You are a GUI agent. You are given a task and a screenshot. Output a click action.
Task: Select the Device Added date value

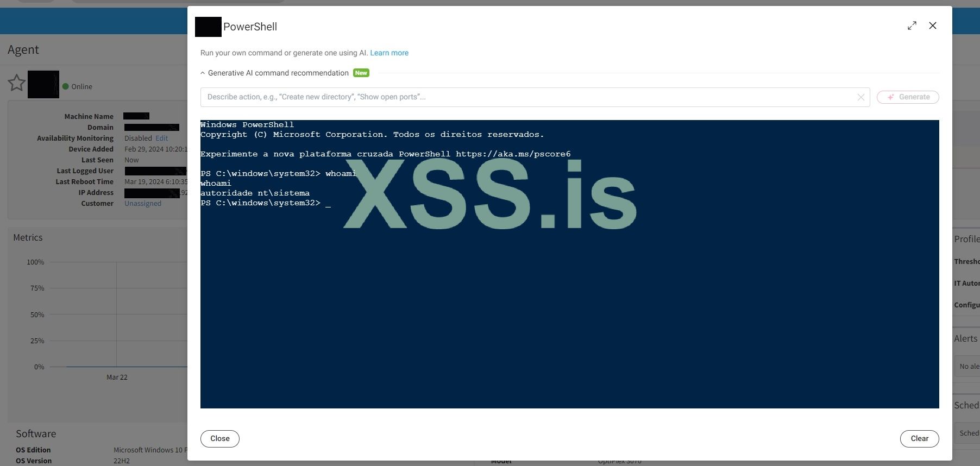click(x=156, y=149)
